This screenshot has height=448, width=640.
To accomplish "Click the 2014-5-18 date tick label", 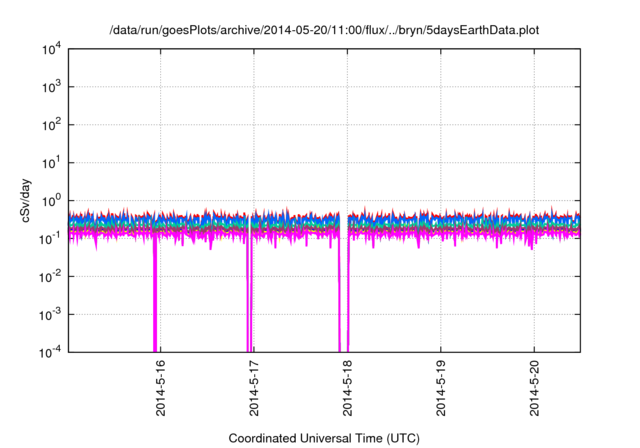I will click(x=347, y=388).
